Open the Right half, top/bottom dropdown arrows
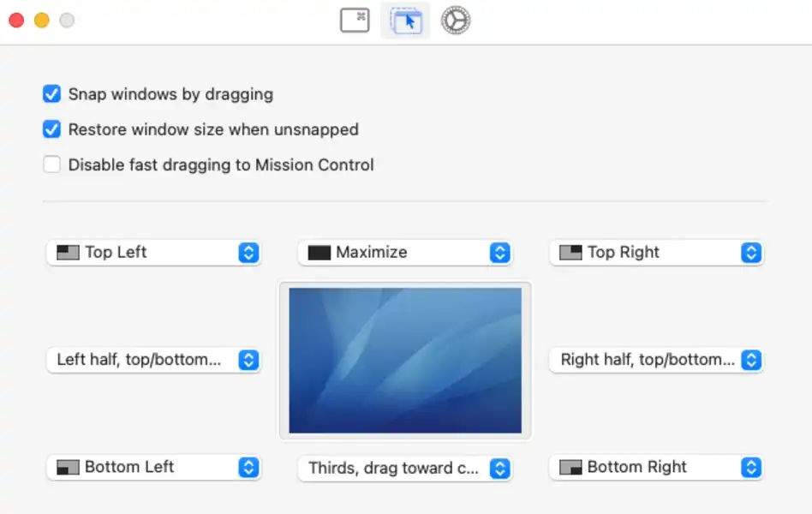 pos(751,360)
